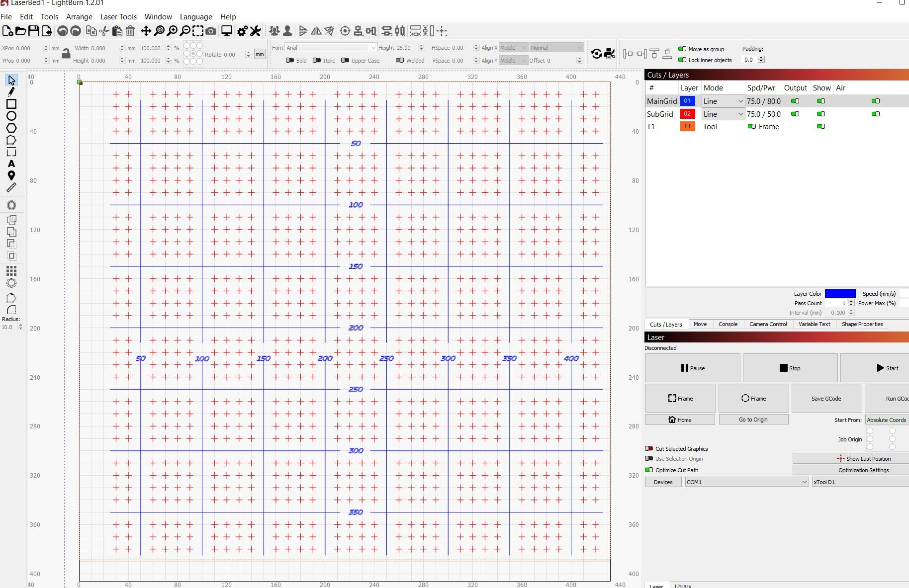Open the Tools menu
Viewport: 909px width, 588px height.
point(49,16)
